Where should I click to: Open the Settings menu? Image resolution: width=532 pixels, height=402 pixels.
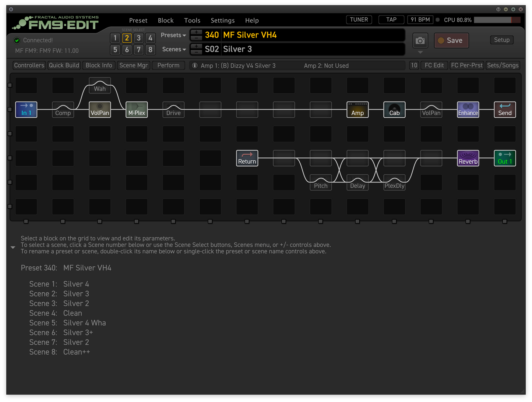point(223,21)
